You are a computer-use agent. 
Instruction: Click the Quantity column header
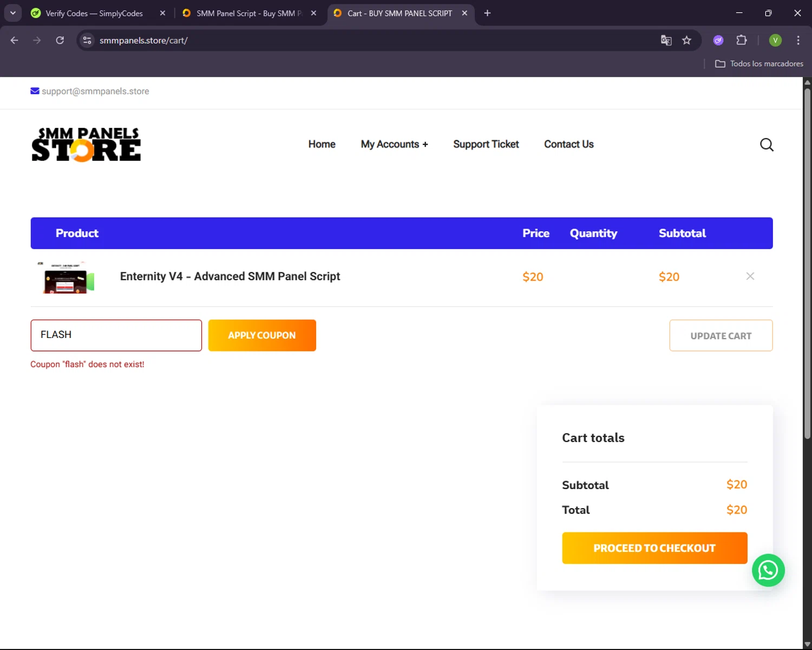pyautogui.click(x=593, y=233)
